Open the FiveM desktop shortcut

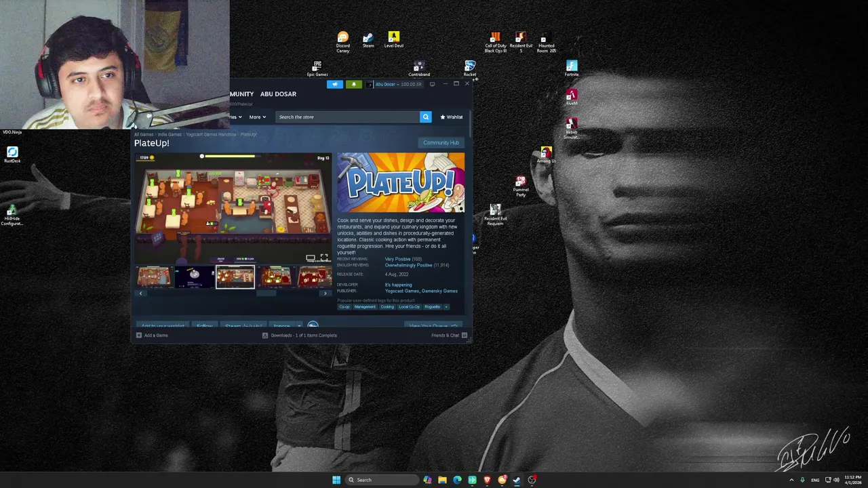572,98
